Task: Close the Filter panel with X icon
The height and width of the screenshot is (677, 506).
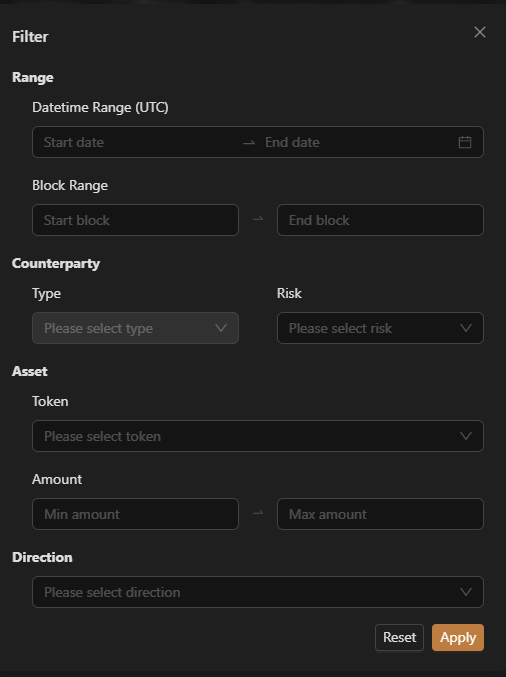Action: point(480,32)
